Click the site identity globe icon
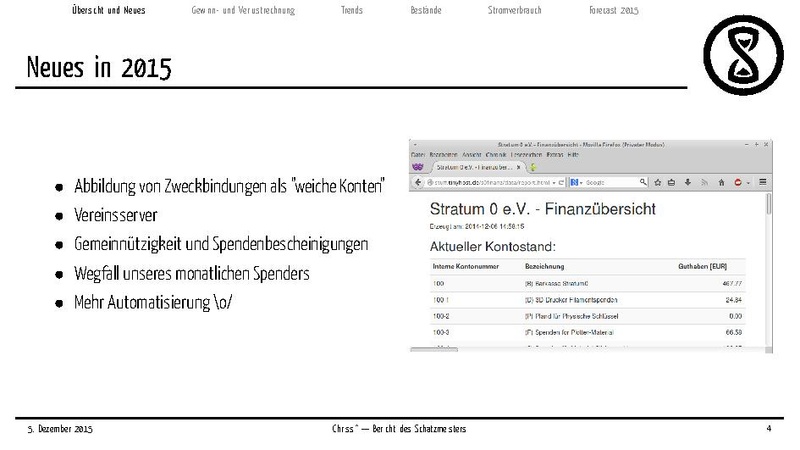Screen dimensions: 800x450 [x=430, y=182]
